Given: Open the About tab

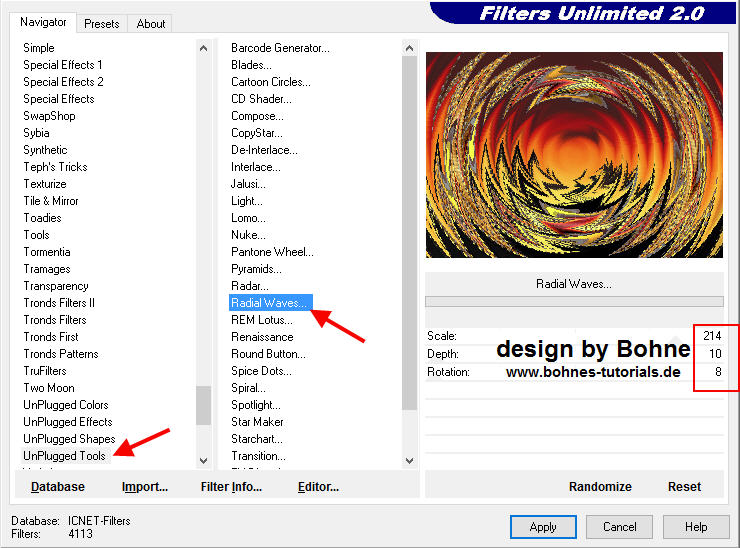Looking at the screenshot, I should (x=151, y=23).
